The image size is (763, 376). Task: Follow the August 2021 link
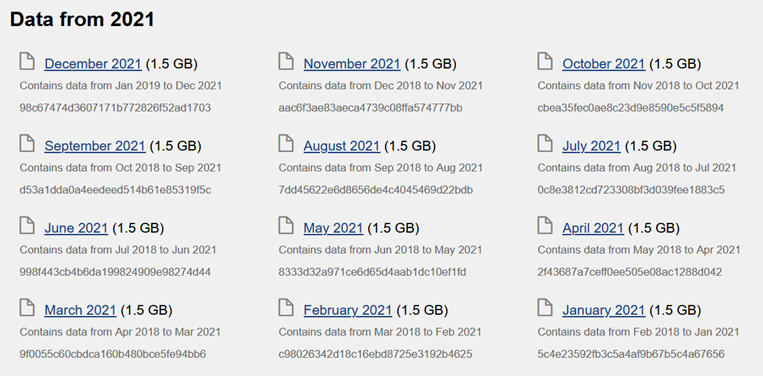[x=342, y=146]
